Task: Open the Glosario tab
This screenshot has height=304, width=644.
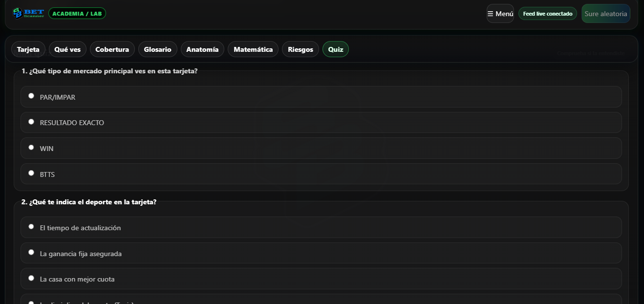Action: (157, 49)
